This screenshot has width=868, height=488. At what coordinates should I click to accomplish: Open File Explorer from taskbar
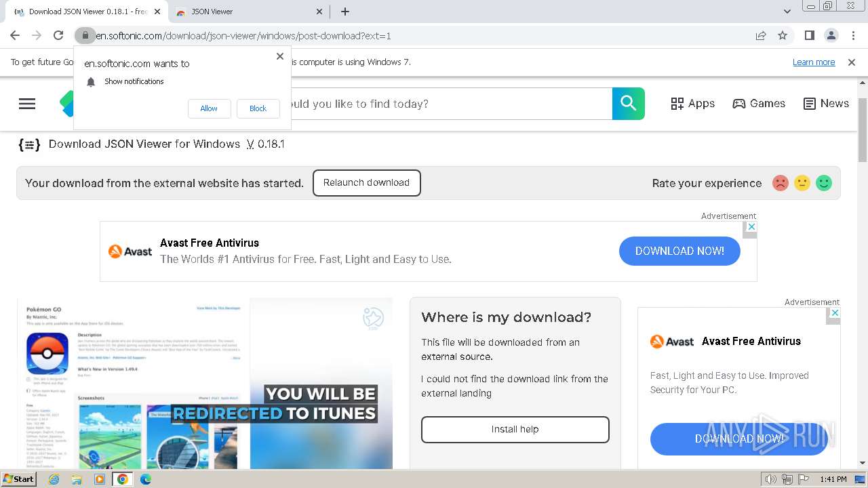tap(77, 479)
